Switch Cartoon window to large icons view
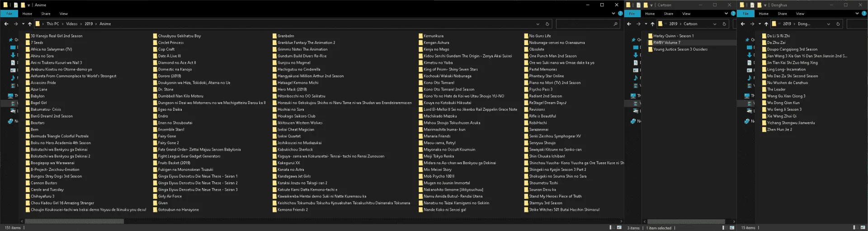The image size is (868, 231). (x=731, y=227)
